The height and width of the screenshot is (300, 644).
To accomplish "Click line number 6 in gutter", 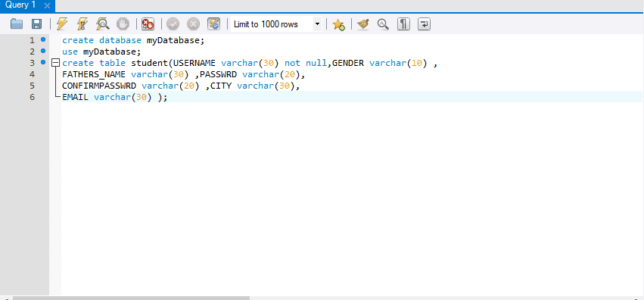I will pos(32,98).
